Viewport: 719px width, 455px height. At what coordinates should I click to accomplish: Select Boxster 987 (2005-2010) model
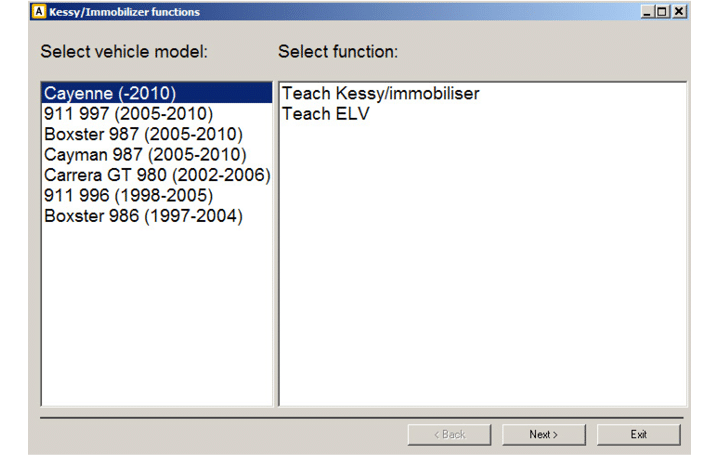coord(143,134)
